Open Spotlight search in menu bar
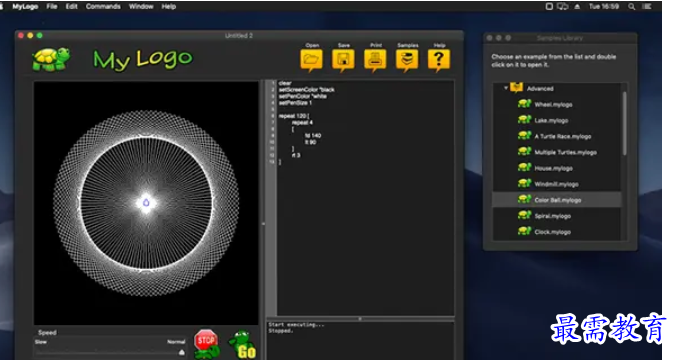The height and width of the screenshot is (360, 675). click(631, 6)
